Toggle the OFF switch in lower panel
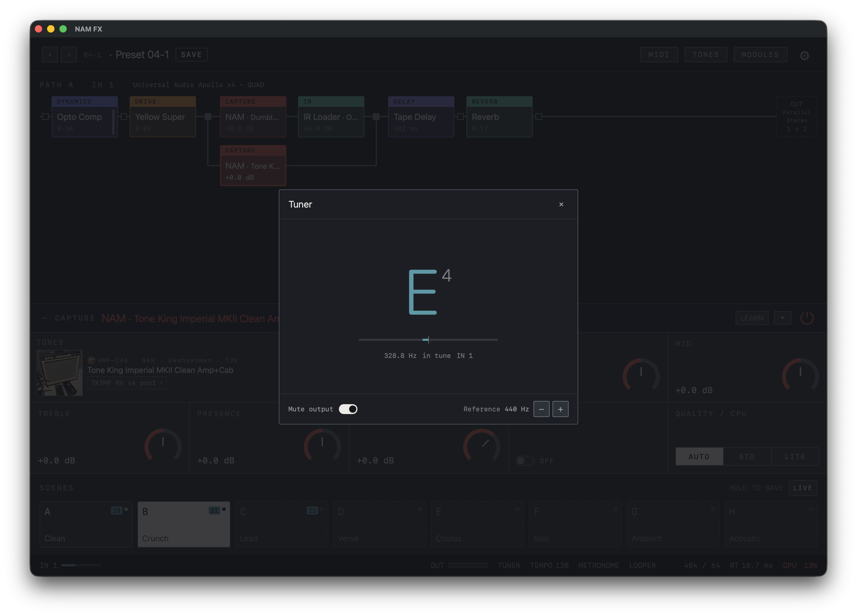Image resolution: width=857 pixels, height=616 pixels. coord(525,461)
